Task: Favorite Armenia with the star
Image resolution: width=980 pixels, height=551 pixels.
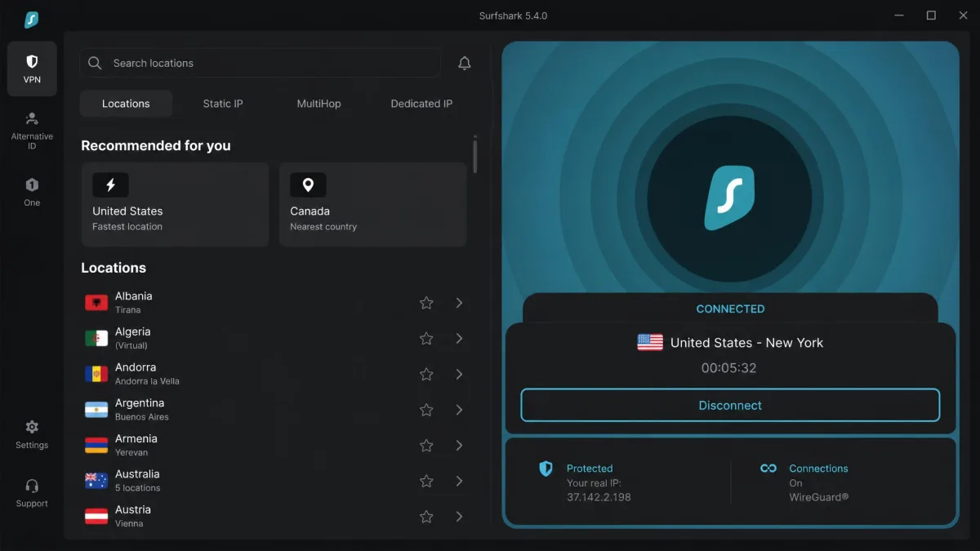Action: coord(426,445)
